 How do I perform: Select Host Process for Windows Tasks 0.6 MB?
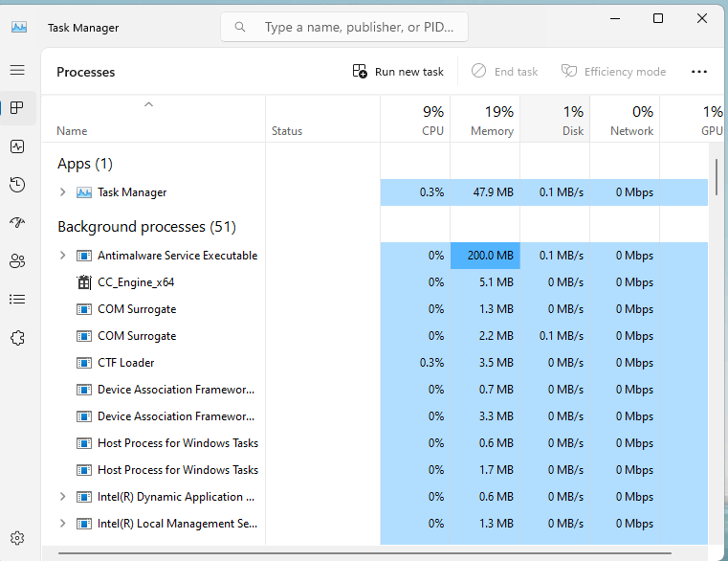(375, 443)
